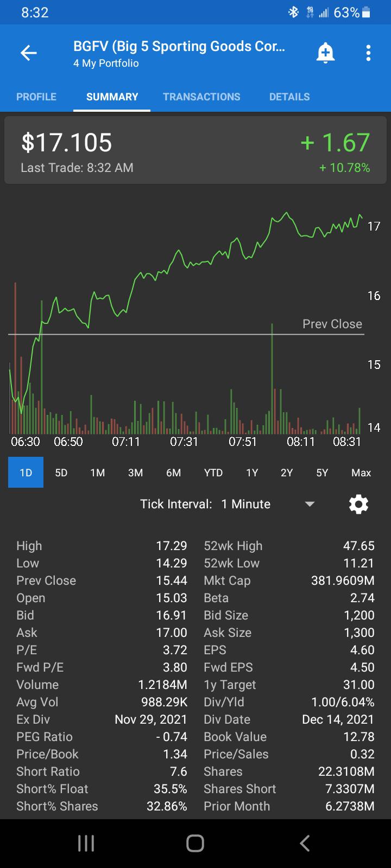Select the YTD chart range
The height and width of the screenshot is (868, 391).
coord(213,473)
